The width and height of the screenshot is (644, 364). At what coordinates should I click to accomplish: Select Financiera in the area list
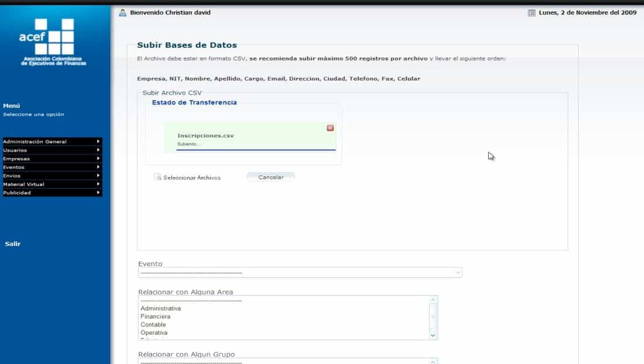(x=155, y=317)
